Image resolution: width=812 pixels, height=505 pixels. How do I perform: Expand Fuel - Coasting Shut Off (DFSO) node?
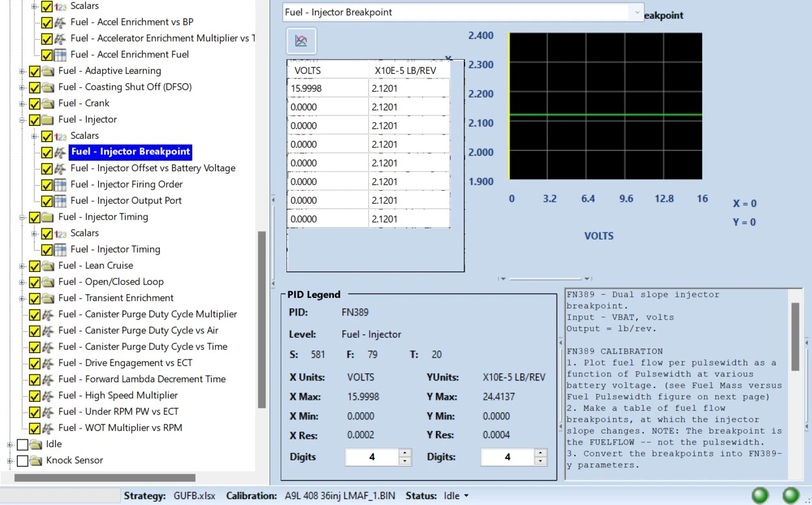click(x=23, y=87)
